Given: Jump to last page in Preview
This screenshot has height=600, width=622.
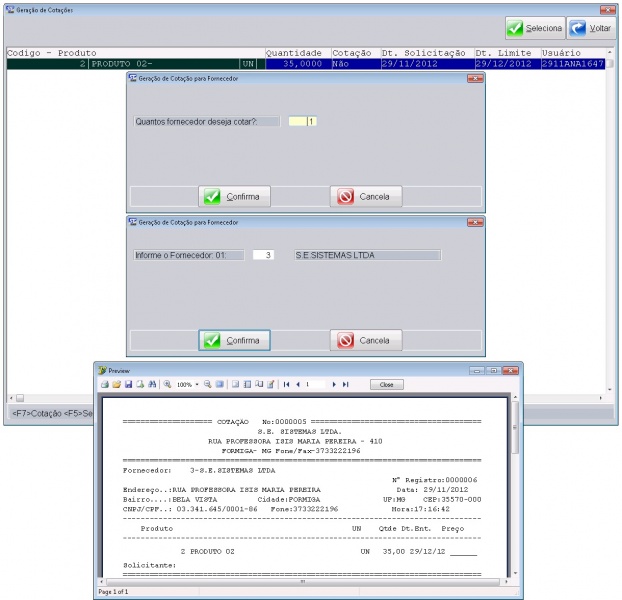Looking at the screenshot, I should coord(346,384).
